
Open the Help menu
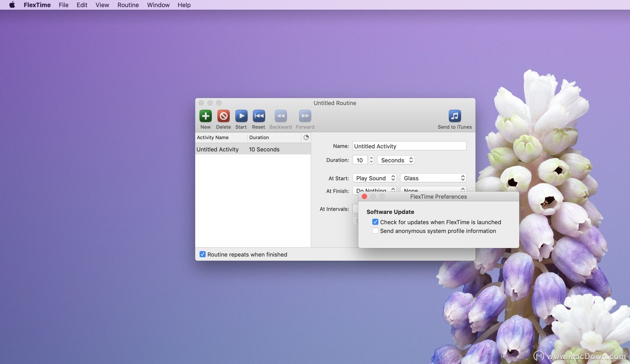184,5
